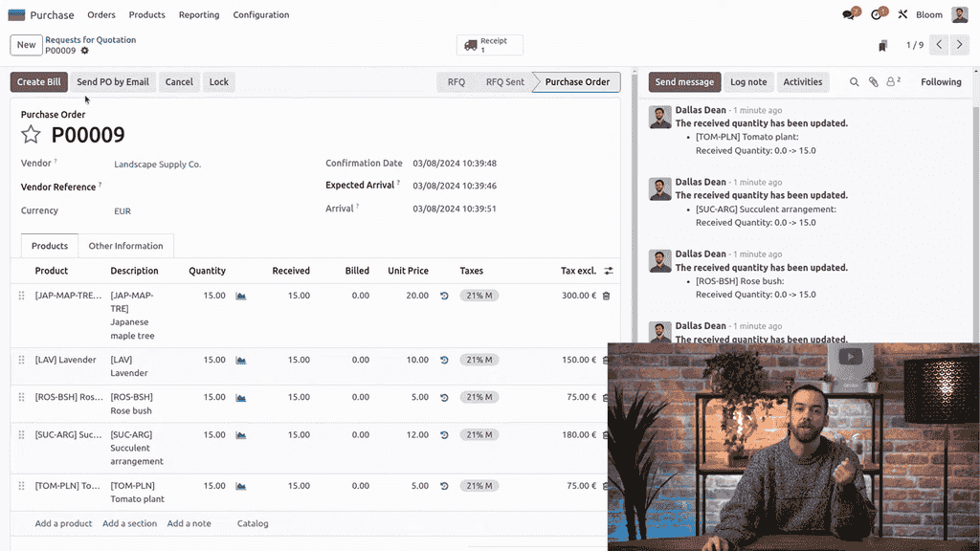Delete the Japanese maple tree line
This screenshot has height=551, width=980.
pyautogui.click(x=606, y=297)
